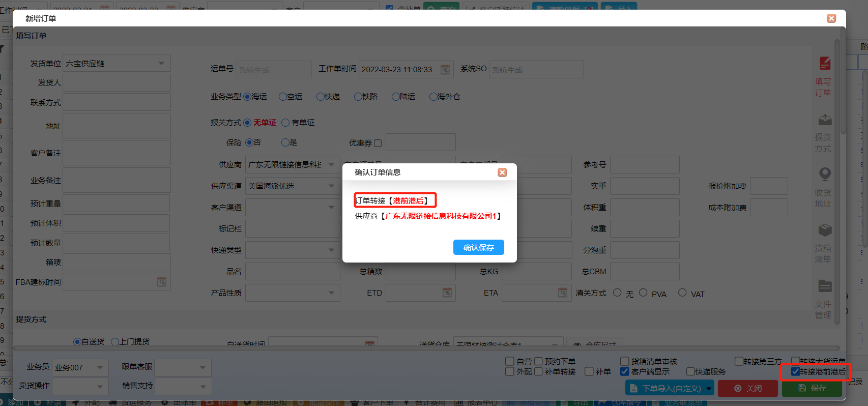This screenshot has height=406, width=868.
Task: Expand the 快递类型 dropdown
Action: pos(331,250)
